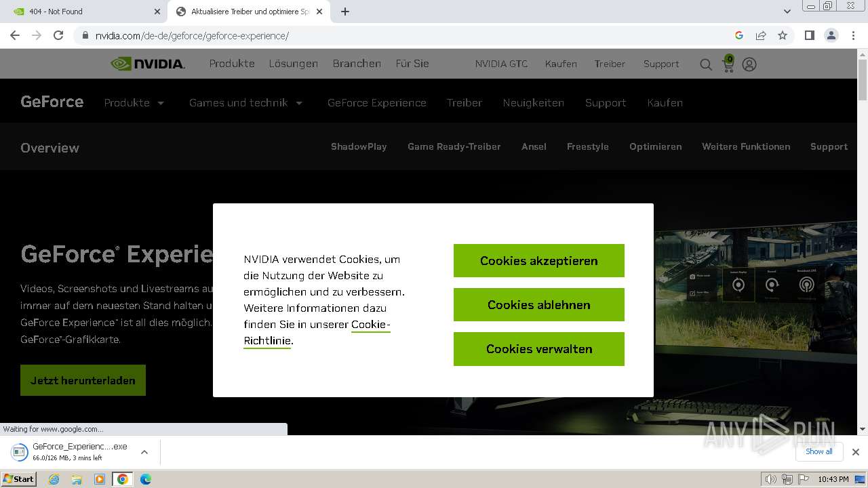868x488 pixels.
Task: Open a new tab with plus button
Action: (345, 12)
